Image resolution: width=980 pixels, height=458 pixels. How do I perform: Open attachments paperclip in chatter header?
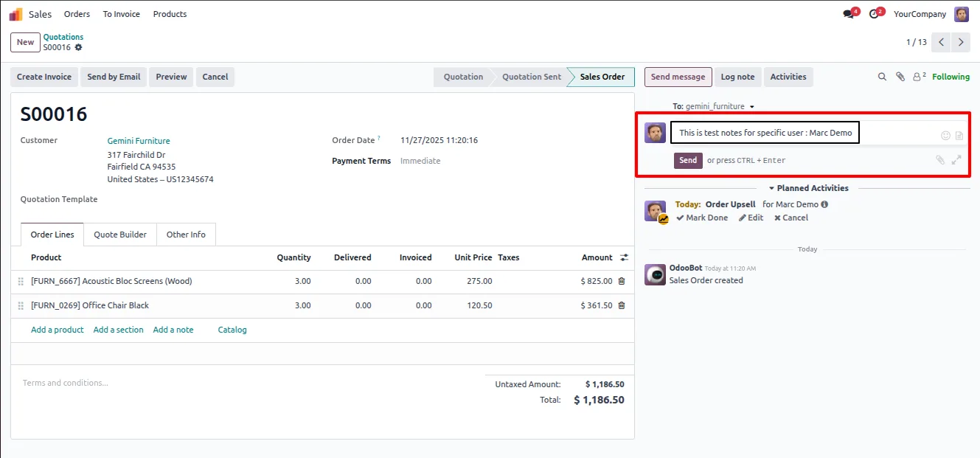900,77
